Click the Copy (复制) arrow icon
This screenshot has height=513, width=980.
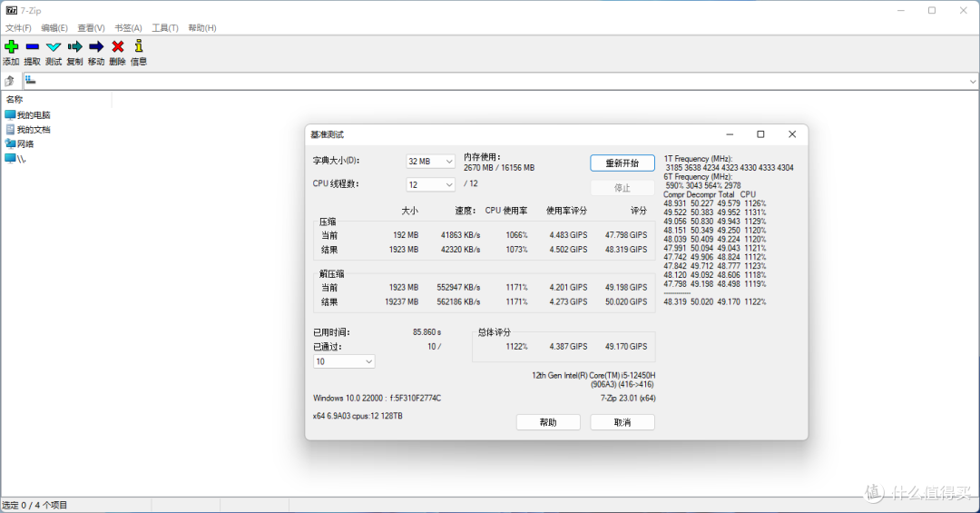pyautogui.click(x=75, y=46)
